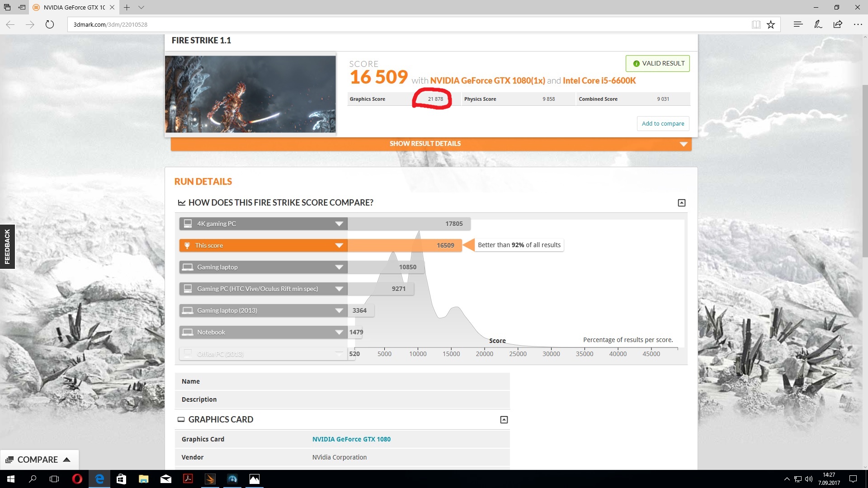Click the 9 858 physics score value

(x=549, y=99)
